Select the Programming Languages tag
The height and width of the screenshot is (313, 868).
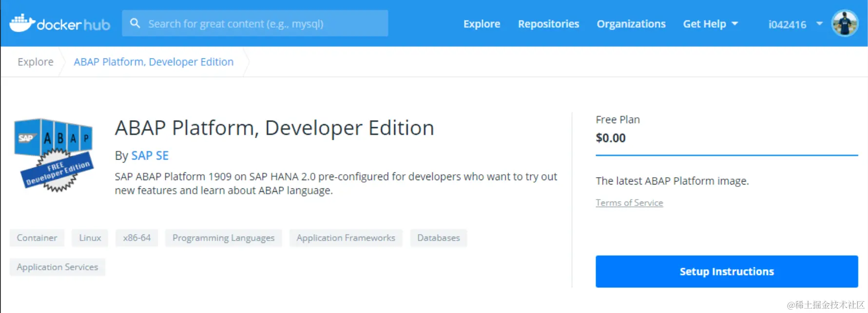click(224, 238)
